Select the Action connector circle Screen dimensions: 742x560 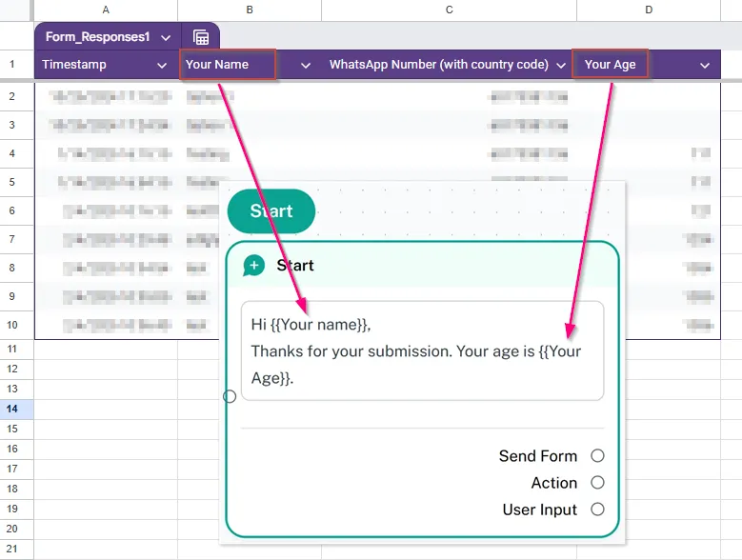(x=597, y=483)
